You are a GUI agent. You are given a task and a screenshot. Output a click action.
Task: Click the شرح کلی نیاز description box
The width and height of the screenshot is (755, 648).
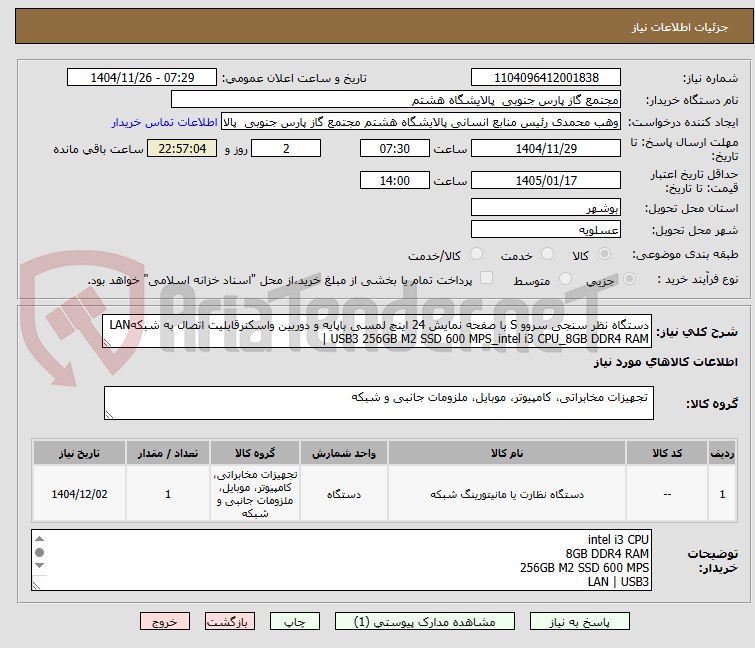pos(378,331)
